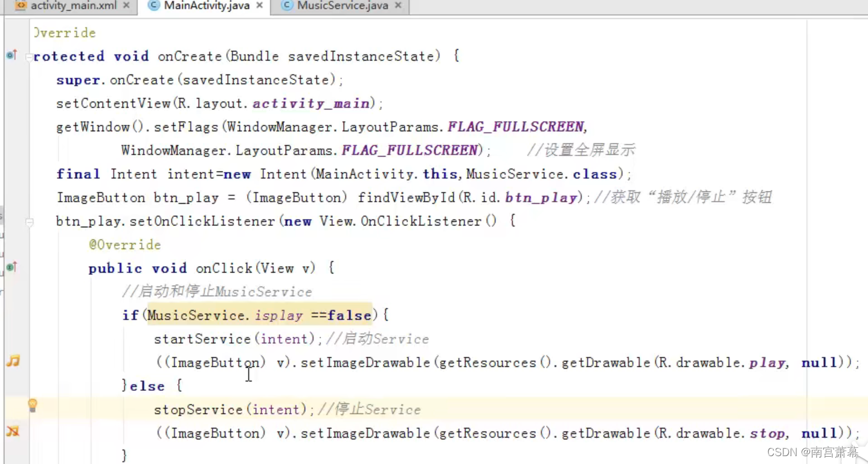Close the activity_main.xml tab
868x464 pixels.
click(126, 5)
